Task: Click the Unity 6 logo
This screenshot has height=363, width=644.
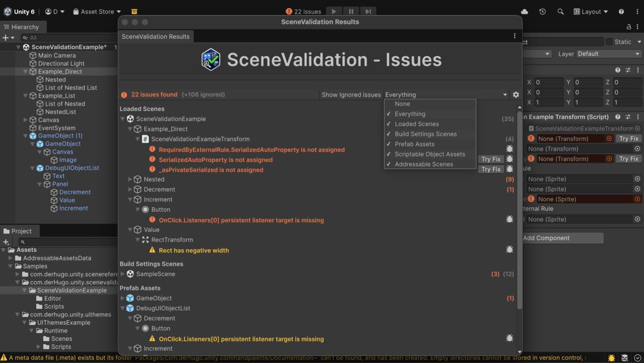Action: coord(8,11)
